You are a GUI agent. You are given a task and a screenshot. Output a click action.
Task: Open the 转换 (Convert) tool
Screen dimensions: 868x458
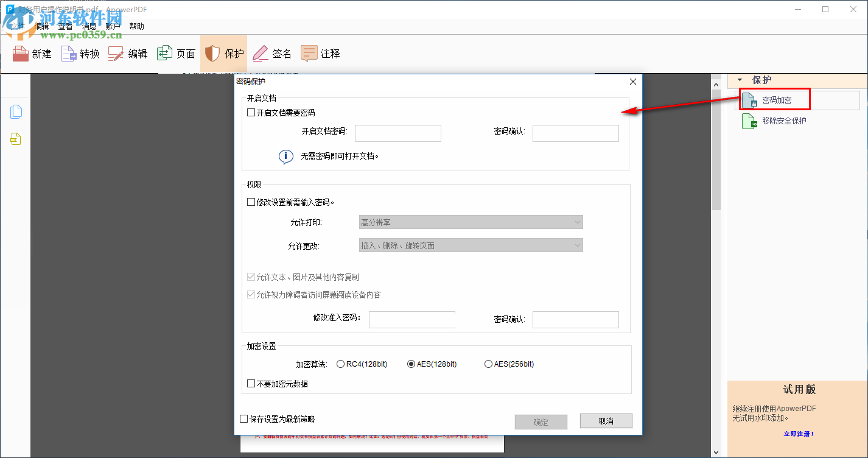point(80,54)
